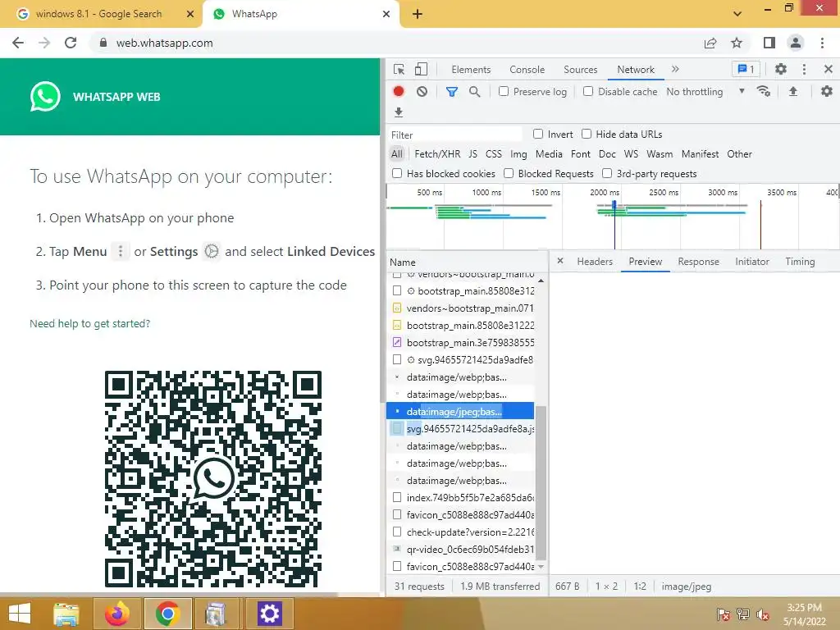Open the No throttling dropdown
This screenshot has height=630, width=840.
tap(705, 92)
